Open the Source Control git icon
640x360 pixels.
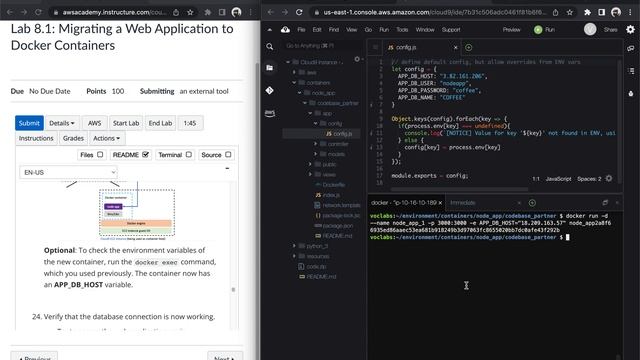(270, 91)
